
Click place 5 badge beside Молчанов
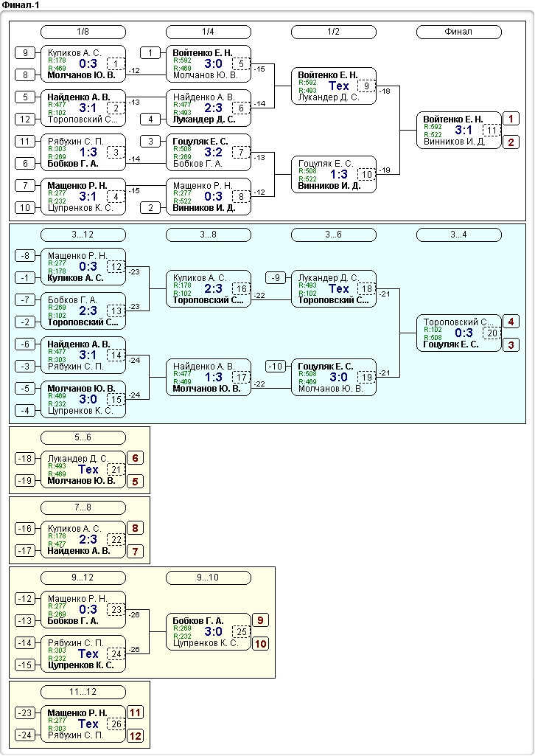pyautogui.click(x=136, y=481)
